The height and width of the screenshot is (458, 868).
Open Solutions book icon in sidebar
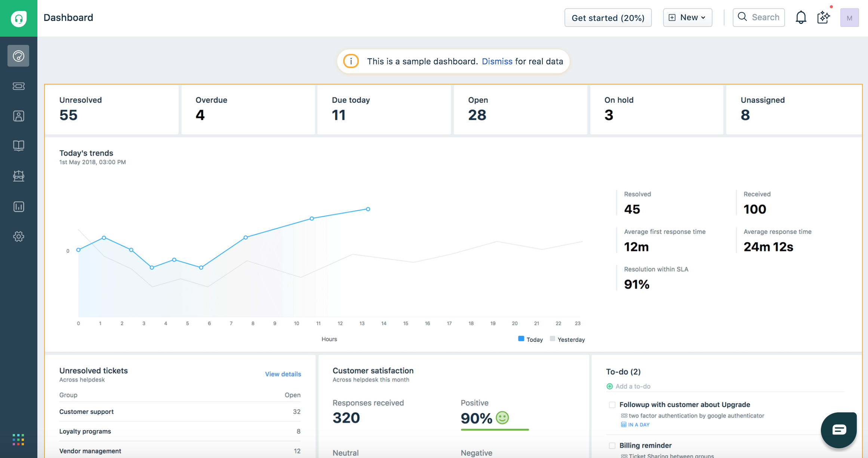tap(18, 146)
